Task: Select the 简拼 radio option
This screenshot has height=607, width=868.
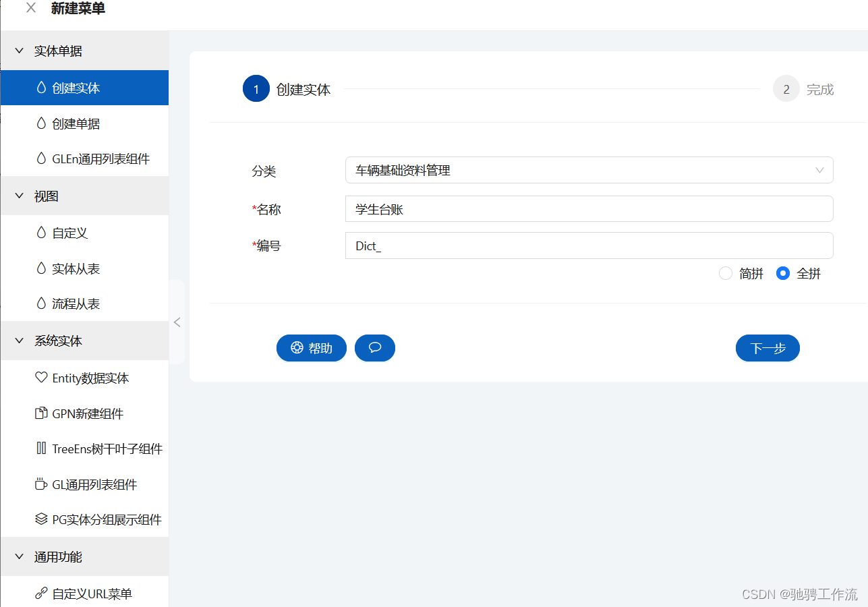Action: (726, 273)
